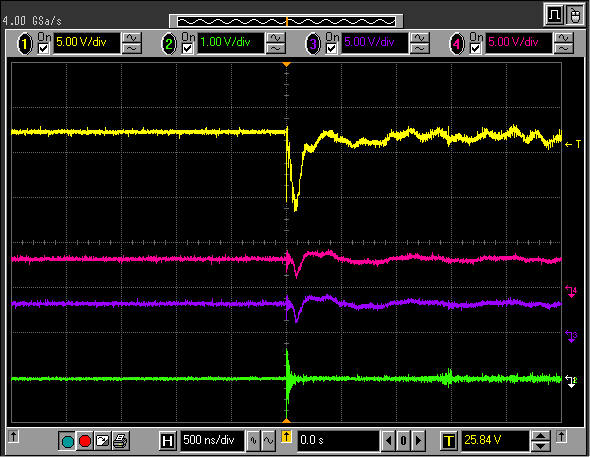This screenshot has height=457, width=590.
Task: Expand the horizontal timebase waveform icon
Action: pyautogui.click(x=269, y=440)
